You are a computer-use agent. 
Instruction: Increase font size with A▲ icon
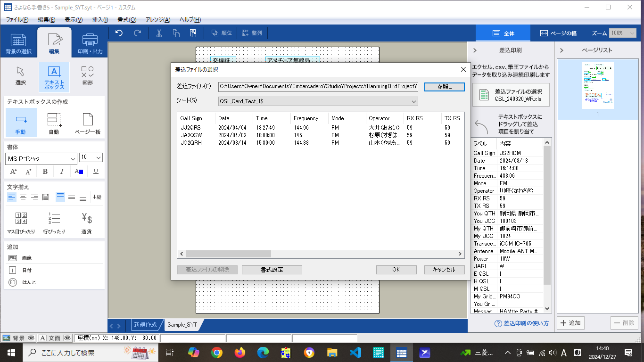[14, 172]
